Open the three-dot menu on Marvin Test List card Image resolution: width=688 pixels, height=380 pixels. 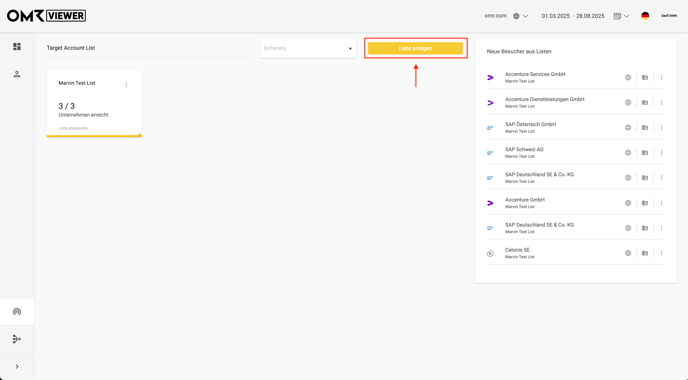pyautogui.click(x=126, y=85)
